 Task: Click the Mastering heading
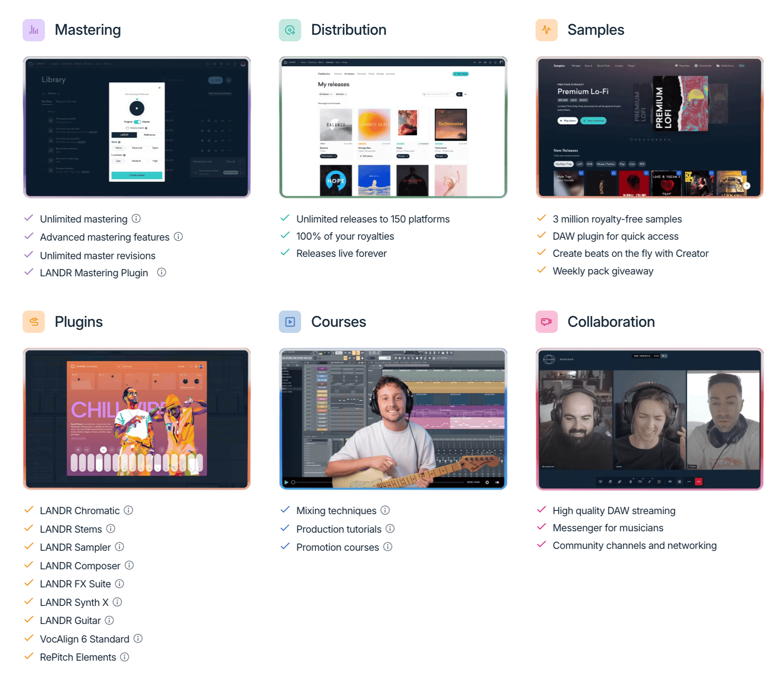click(x=88, y=30)
